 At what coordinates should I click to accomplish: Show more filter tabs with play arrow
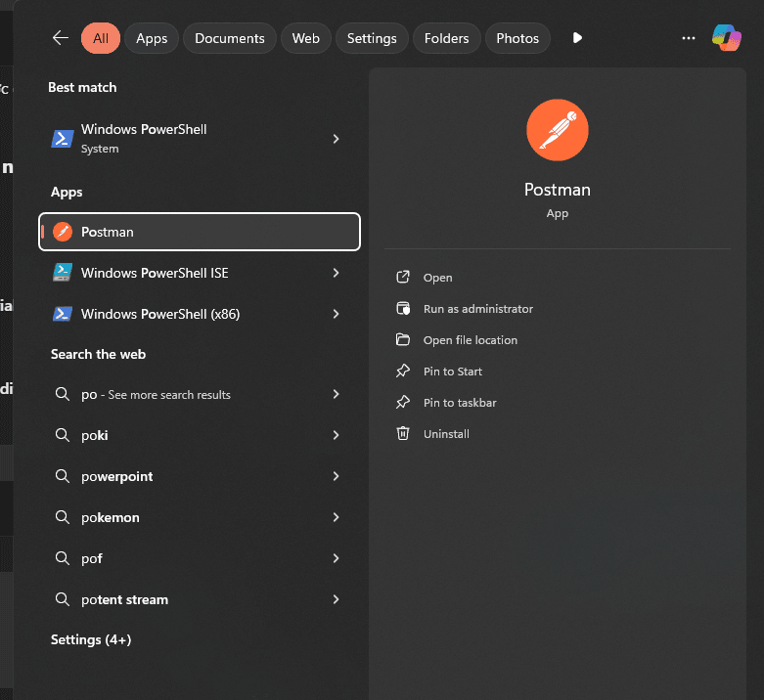click(x=577, y=38)
